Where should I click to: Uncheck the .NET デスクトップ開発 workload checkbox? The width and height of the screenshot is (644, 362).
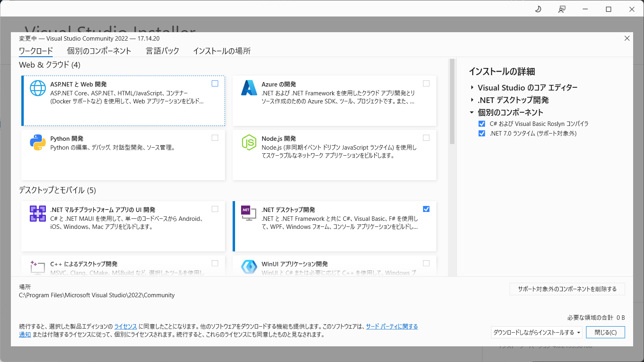[x=426, y=209]
